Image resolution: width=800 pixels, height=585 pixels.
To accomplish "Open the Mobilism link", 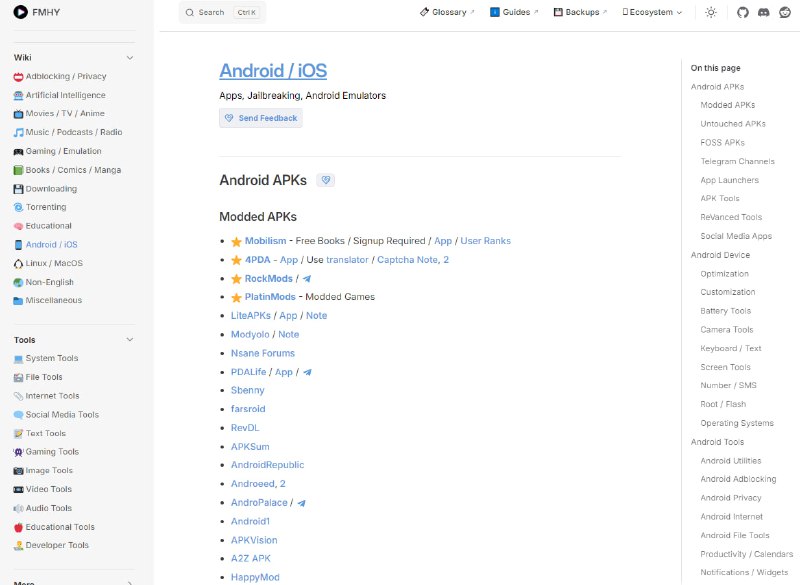I will point(265,241).
